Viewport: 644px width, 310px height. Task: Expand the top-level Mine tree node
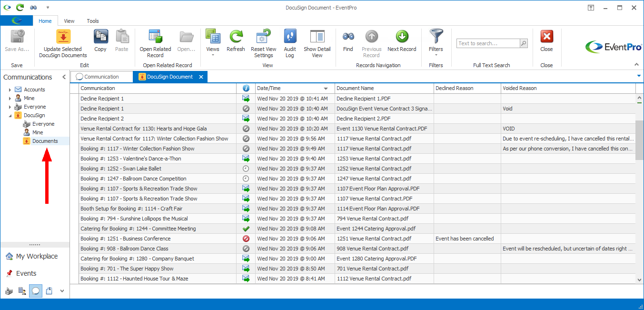10,98
